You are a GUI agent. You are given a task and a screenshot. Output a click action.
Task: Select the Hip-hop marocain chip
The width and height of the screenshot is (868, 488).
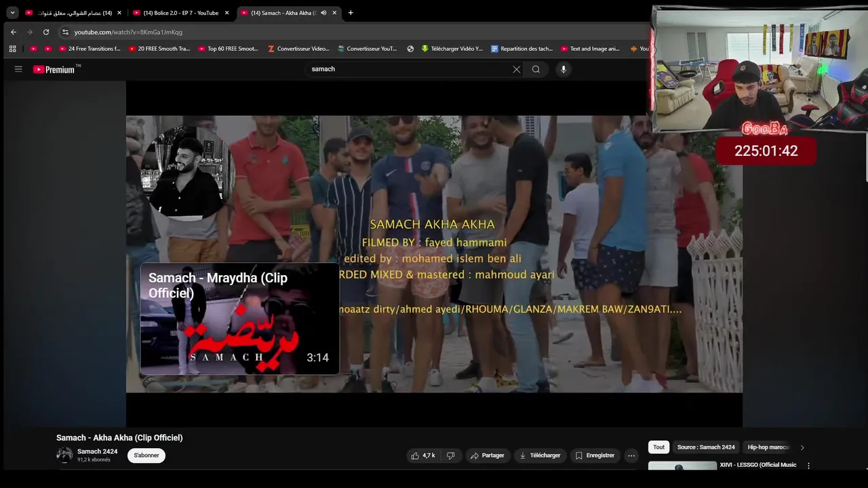768,447
